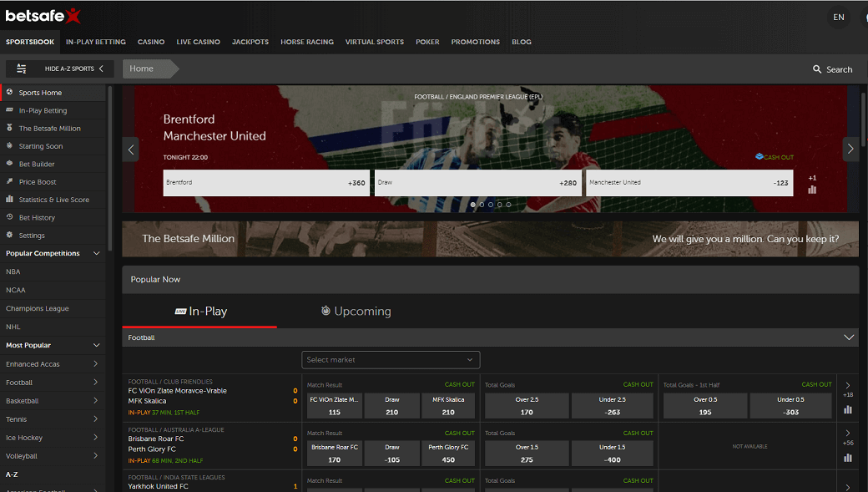This screenshot has height=492, width=868.
Task: Select fifth banner carousel dot
Action: pyautogui.click(x=508, y=205)
